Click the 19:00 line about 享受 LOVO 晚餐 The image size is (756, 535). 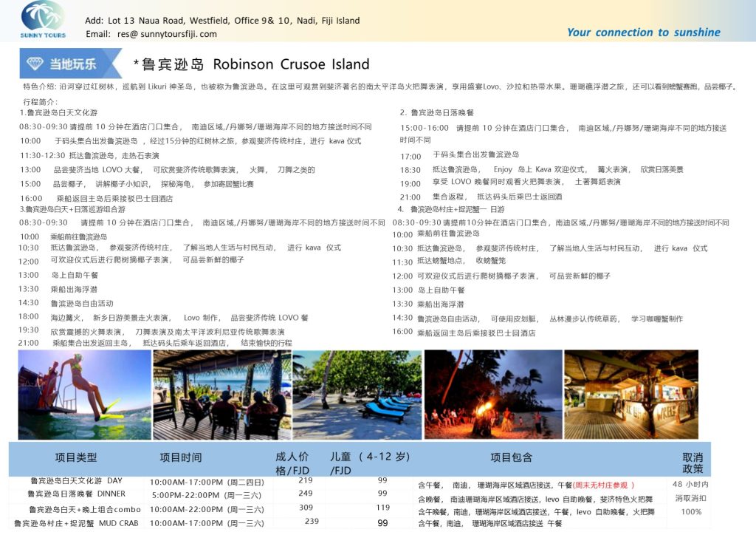510,183
